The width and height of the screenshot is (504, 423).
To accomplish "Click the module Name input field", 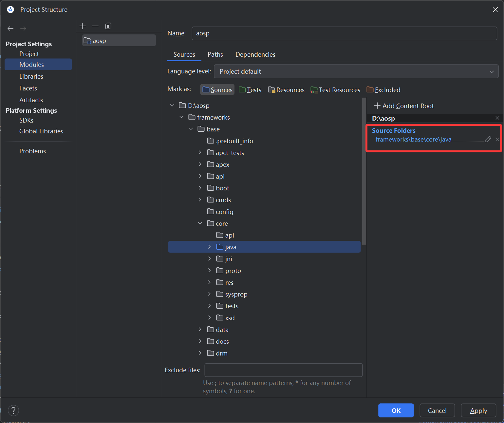I will pos(345,33).
